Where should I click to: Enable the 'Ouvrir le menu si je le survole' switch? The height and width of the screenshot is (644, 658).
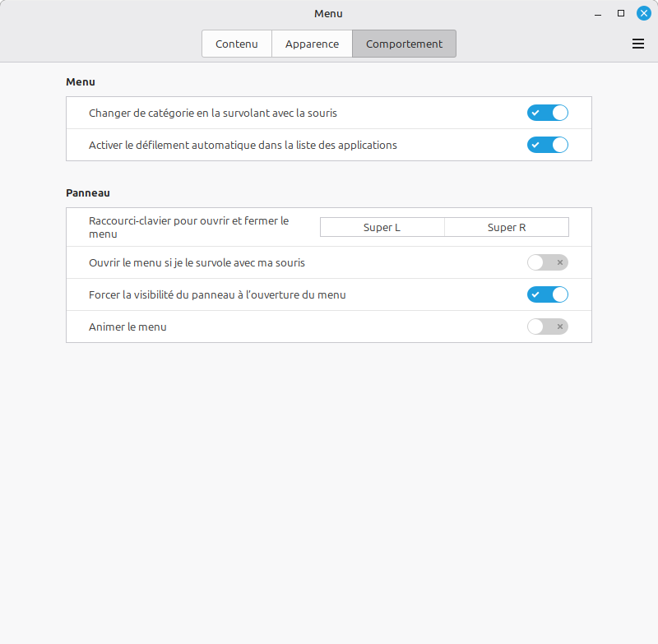pyautogui.click(x=547, y=262)
